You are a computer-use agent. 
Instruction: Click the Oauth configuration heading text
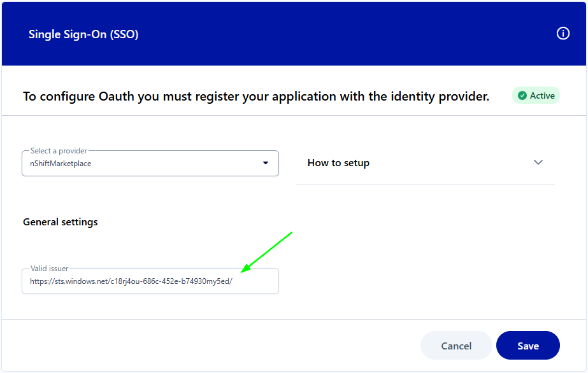256,97
